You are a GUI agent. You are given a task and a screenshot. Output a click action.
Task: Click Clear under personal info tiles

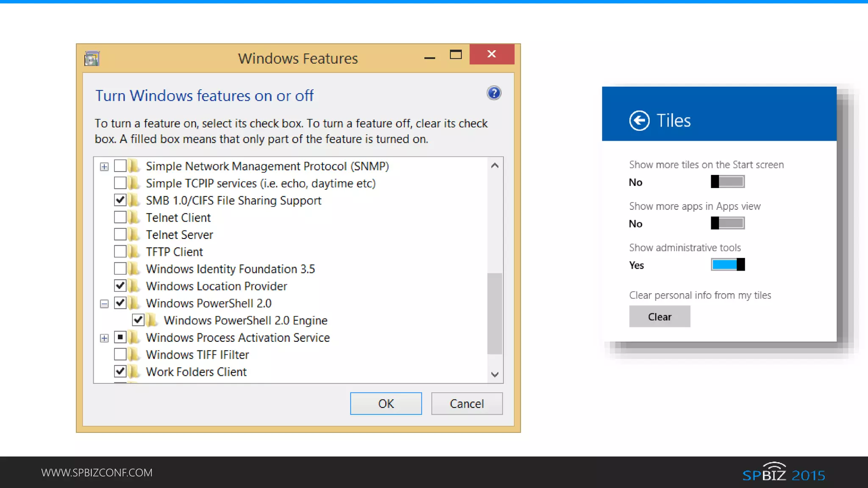pyautogui.click(x=659, y=316)
